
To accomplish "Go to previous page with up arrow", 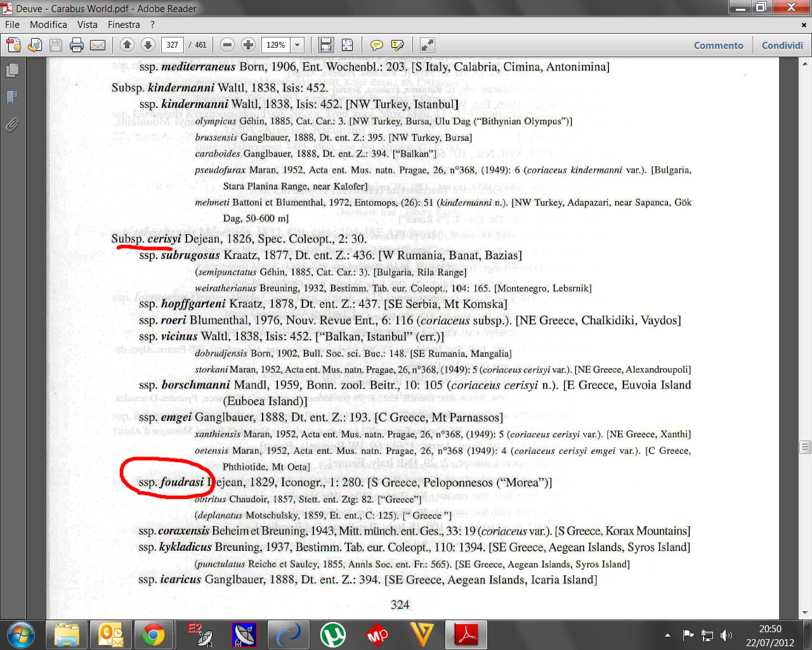I will click(127, 45).
